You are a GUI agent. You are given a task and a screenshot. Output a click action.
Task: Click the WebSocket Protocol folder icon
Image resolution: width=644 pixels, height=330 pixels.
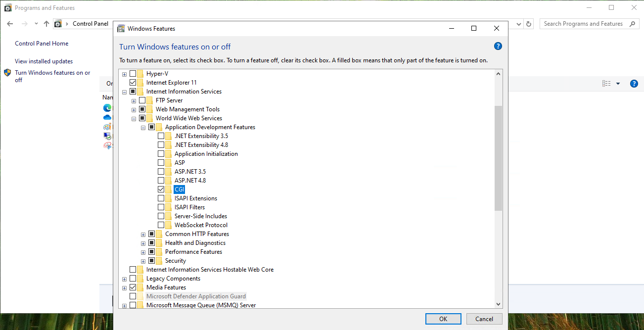pyautogui.click(x=169, y=225)
